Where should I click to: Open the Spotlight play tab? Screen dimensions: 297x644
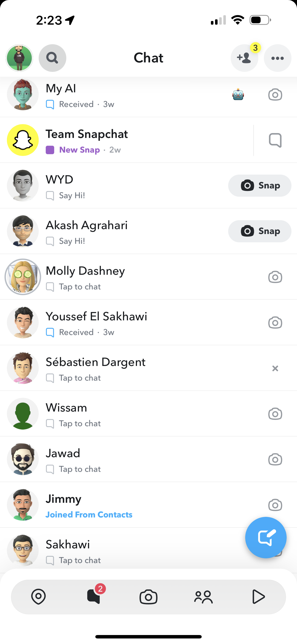(258, 597)
